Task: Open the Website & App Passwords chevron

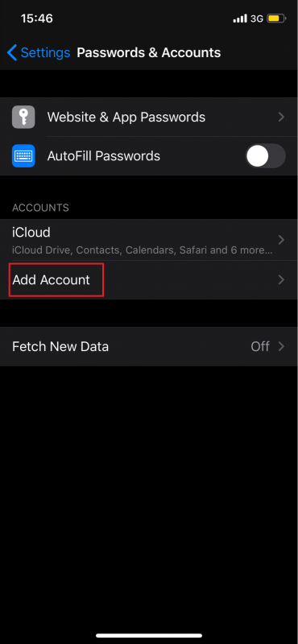Action: [281, 117]
